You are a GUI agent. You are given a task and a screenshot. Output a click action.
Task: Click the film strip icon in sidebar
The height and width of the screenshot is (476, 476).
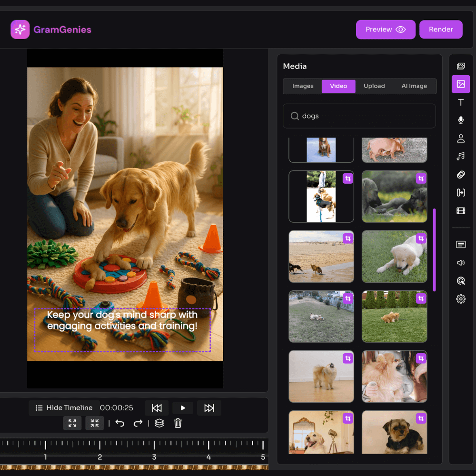(x=461, y=211)
